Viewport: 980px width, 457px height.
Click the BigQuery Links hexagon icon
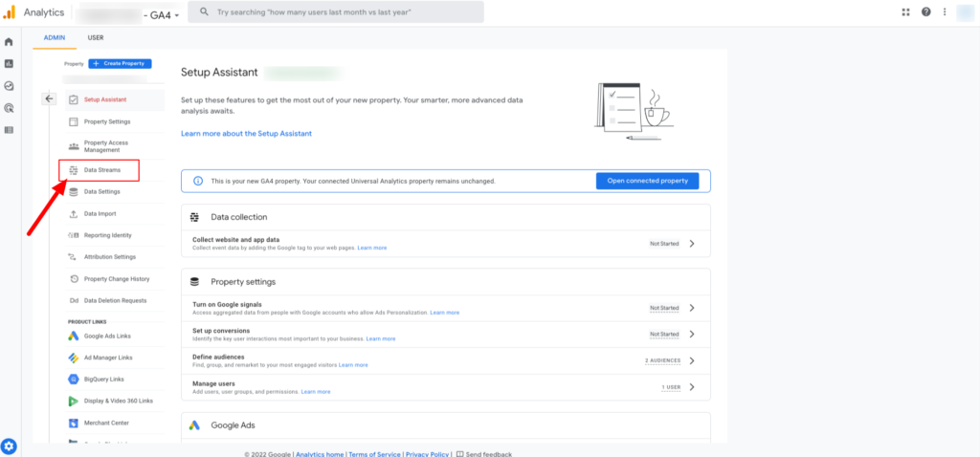73,379
